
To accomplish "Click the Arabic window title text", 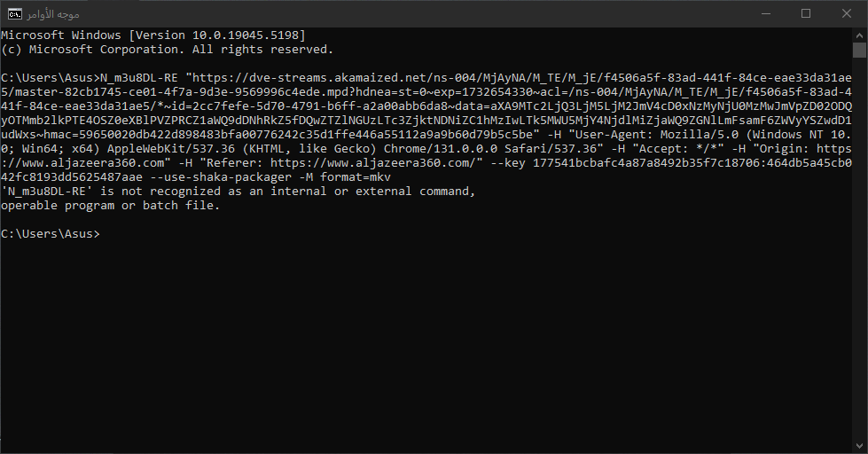I will point(51,14).
